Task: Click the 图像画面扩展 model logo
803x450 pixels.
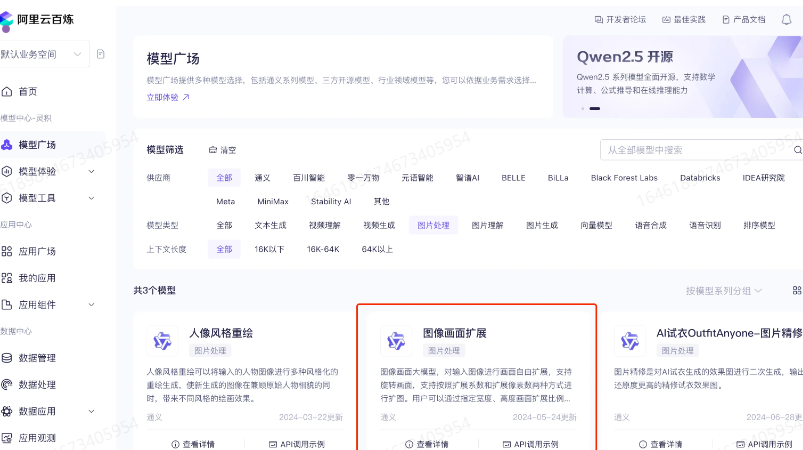Action: click(x=396, y=340)
